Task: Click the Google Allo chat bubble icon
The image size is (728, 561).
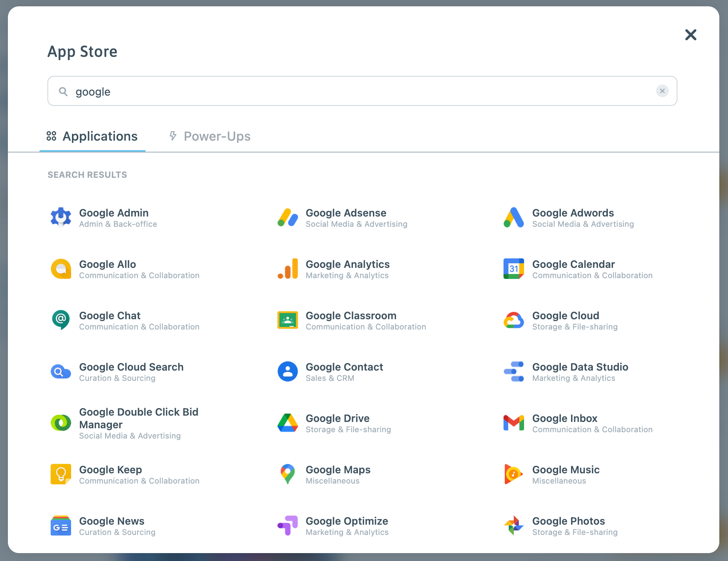Action: click(61, 269)
